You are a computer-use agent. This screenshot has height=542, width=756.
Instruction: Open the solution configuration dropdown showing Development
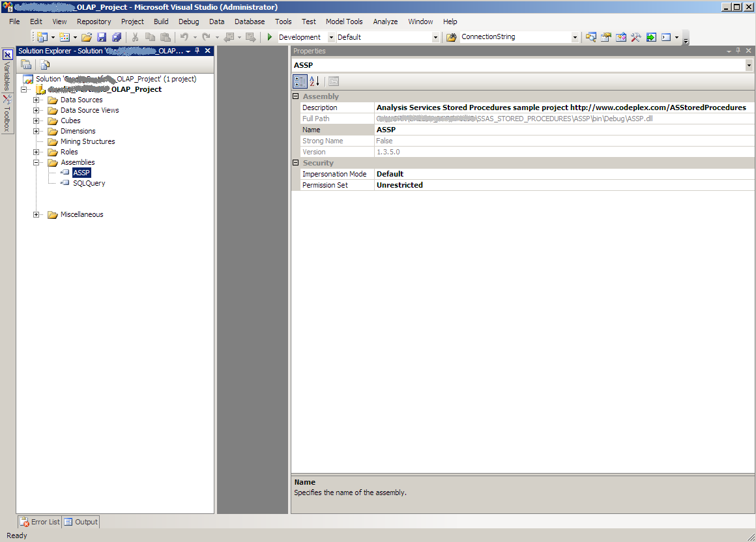pos(331,37)
